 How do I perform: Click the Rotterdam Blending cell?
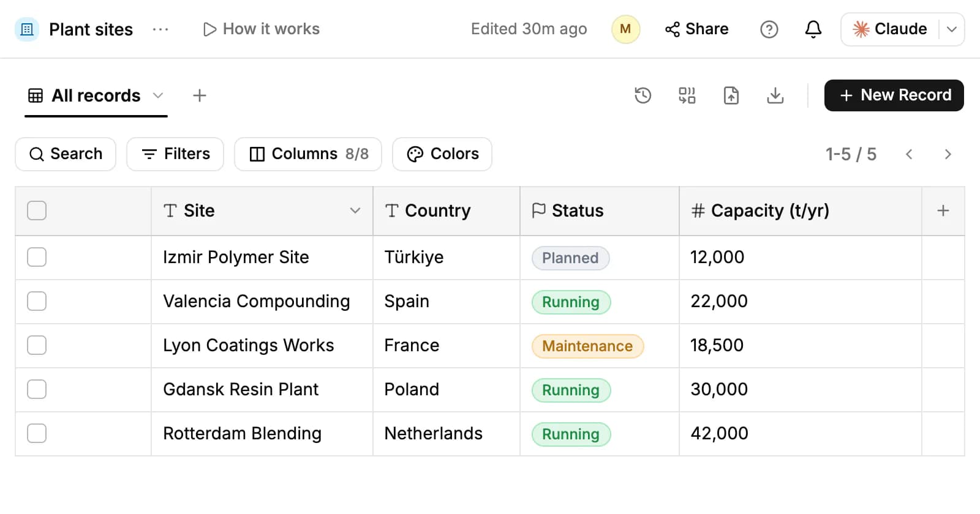coord(262,434)
